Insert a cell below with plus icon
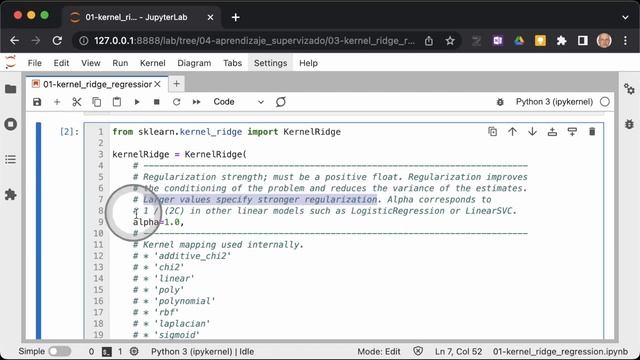This screenshot has width=640, height=360. click(57, 102)
